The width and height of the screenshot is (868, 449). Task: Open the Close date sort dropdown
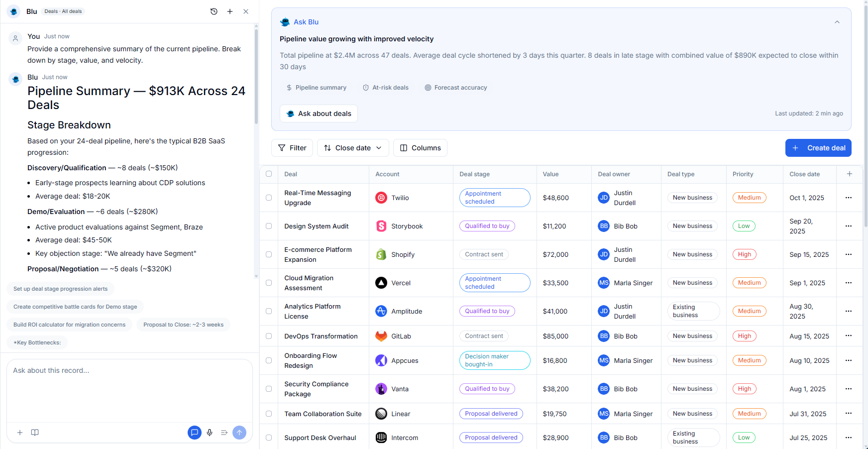[x=353, y=148]
